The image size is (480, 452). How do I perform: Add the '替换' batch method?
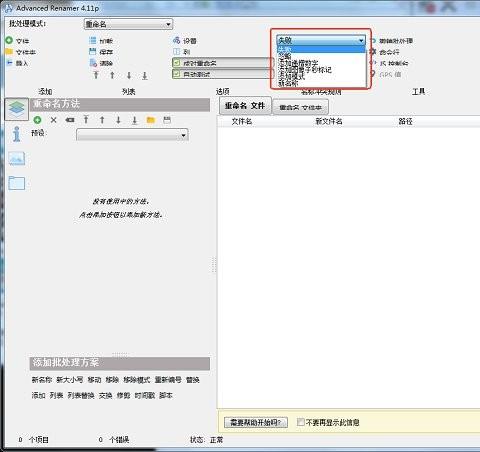[x=193, y=379]
